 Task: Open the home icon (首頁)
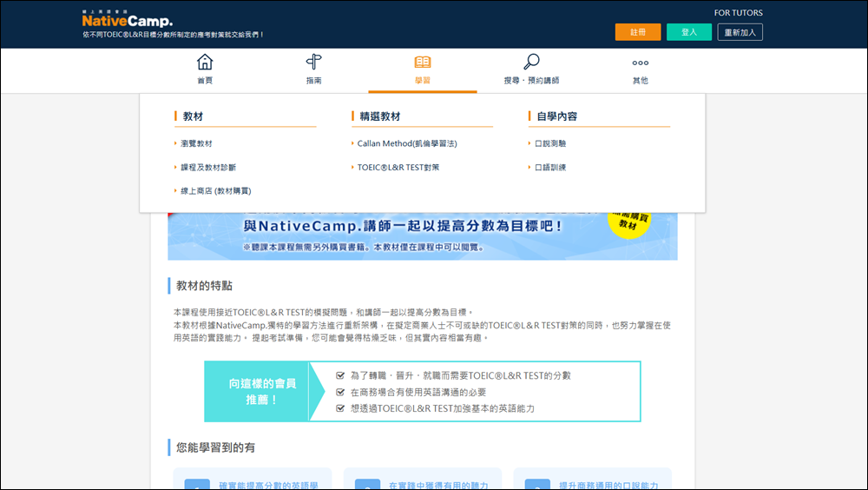(x=205, y=62)
